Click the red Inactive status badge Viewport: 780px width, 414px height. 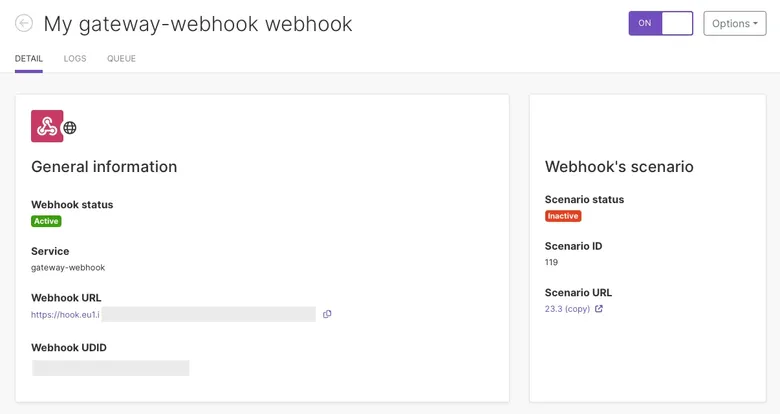(x=563, y=216)
